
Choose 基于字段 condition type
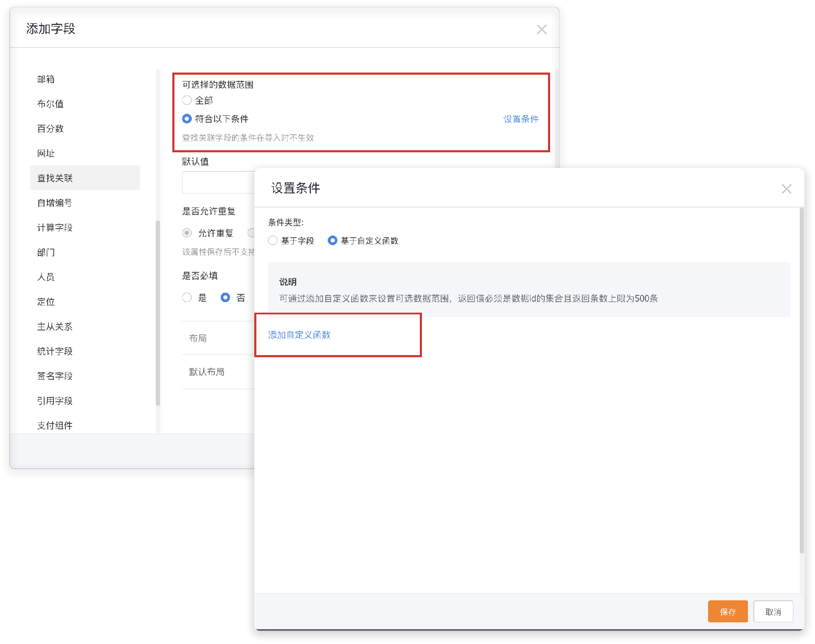click(x=273, y=241)
